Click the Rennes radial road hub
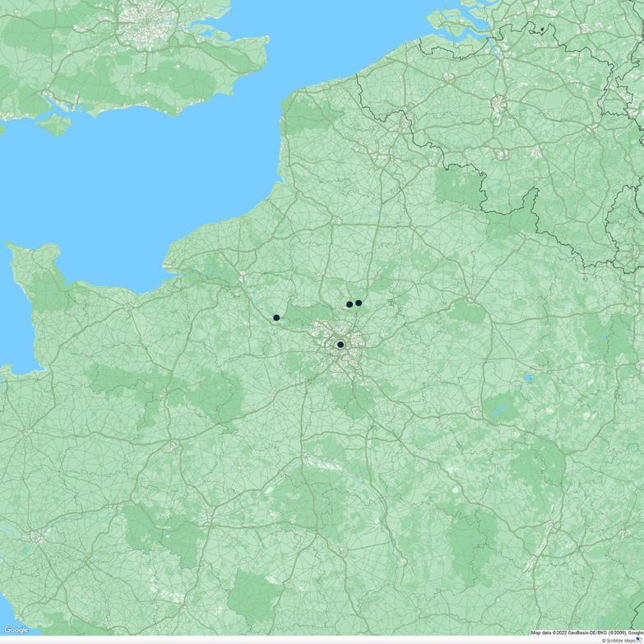The width and height of the screenshot is (644, 644). (x=26, y=432)
